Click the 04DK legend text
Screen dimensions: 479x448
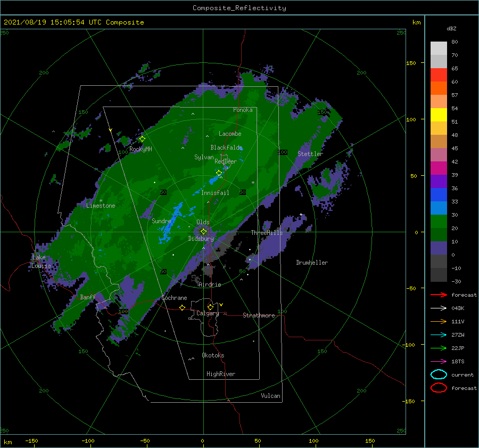[x=458, y=308]
